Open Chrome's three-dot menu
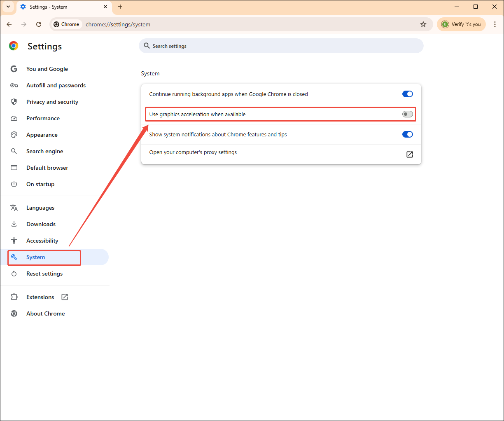Viewport: 504px width, 421px height. pyautogui.click(x=495, y=24)
